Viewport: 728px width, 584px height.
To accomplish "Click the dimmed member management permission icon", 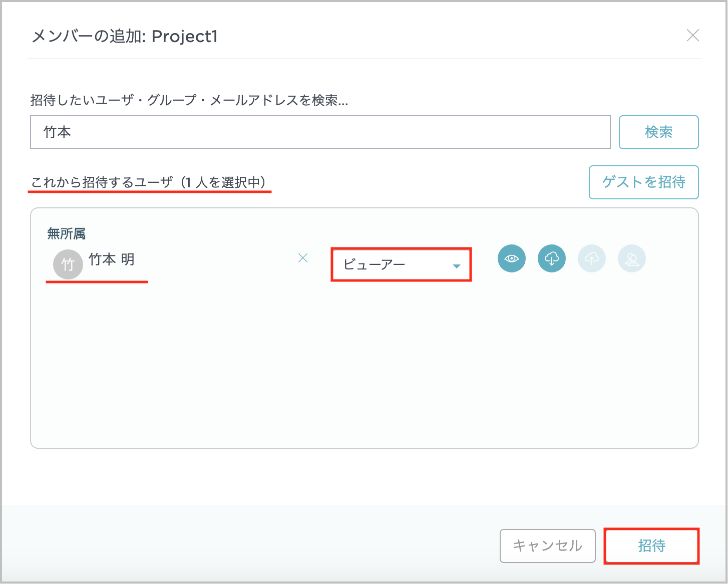I will pos(631,258).
